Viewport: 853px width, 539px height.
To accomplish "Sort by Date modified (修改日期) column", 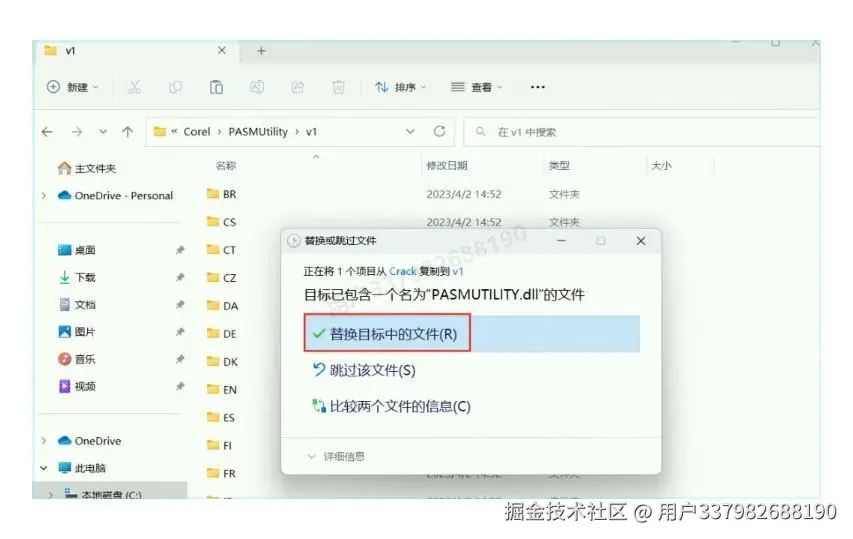I will click(447, 165).
